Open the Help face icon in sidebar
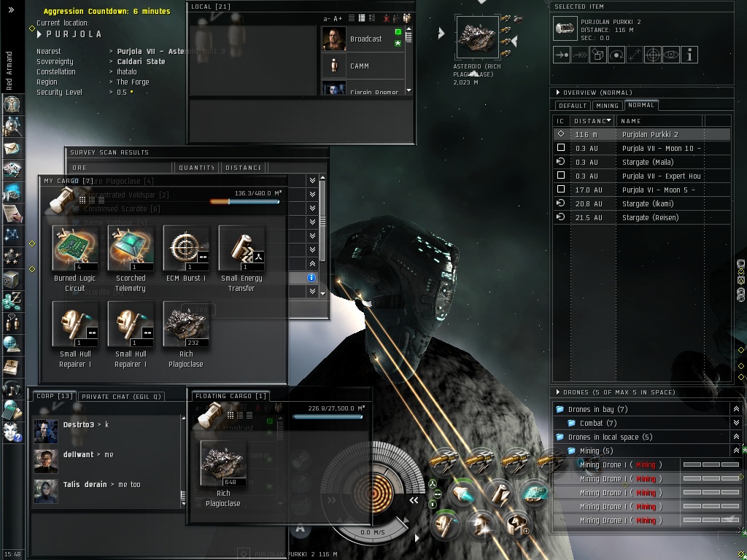 pos(12,432)
